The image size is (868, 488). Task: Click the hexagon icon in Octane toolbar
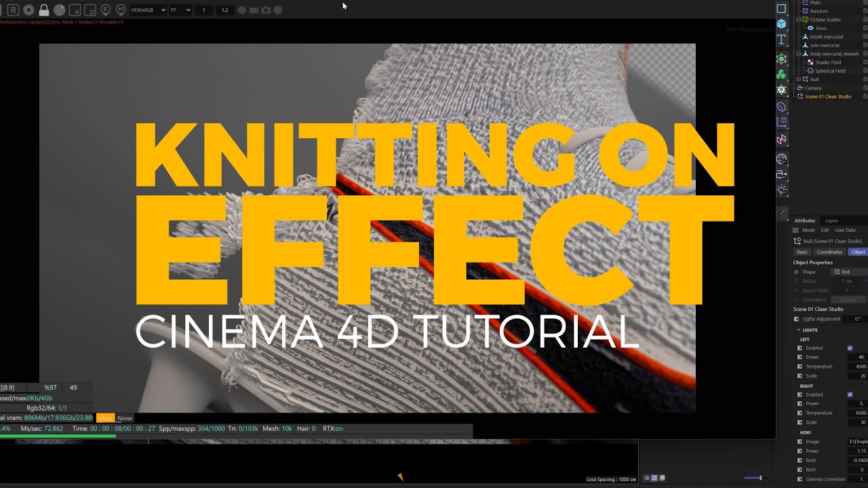click(x=242, y=10)
